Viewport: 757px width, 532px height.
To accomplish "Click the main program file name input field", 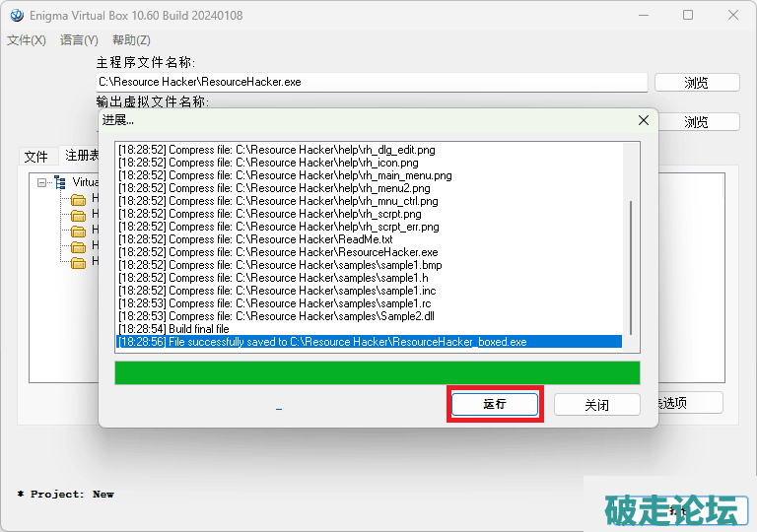I will (x=372, y=83).
